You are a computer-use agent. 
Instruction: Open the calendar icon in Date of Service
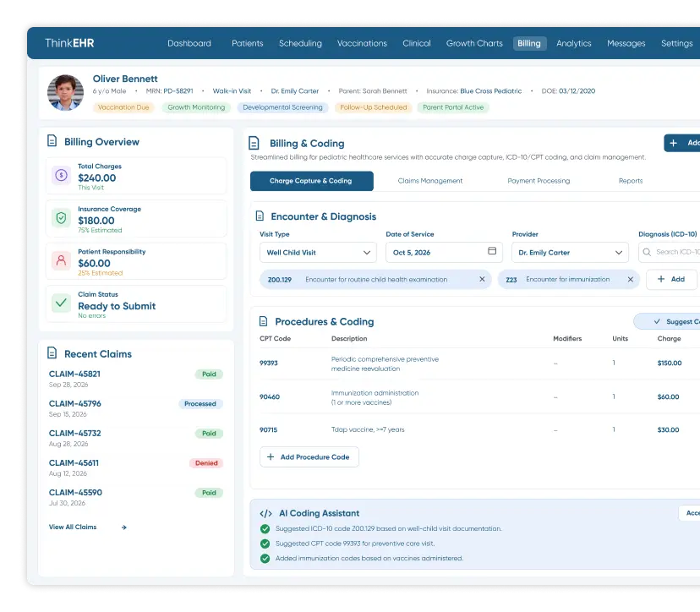[492, 251]
